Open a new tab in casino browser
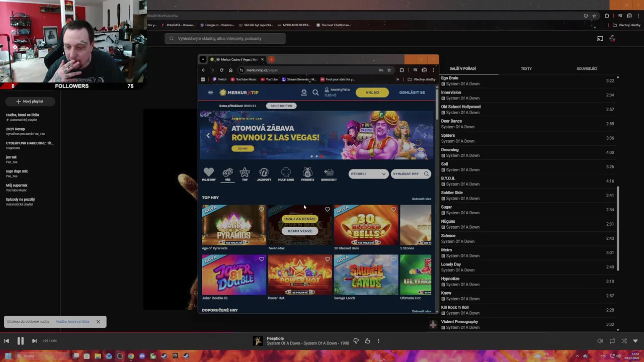The image size is (644, 362). (271, 59)
